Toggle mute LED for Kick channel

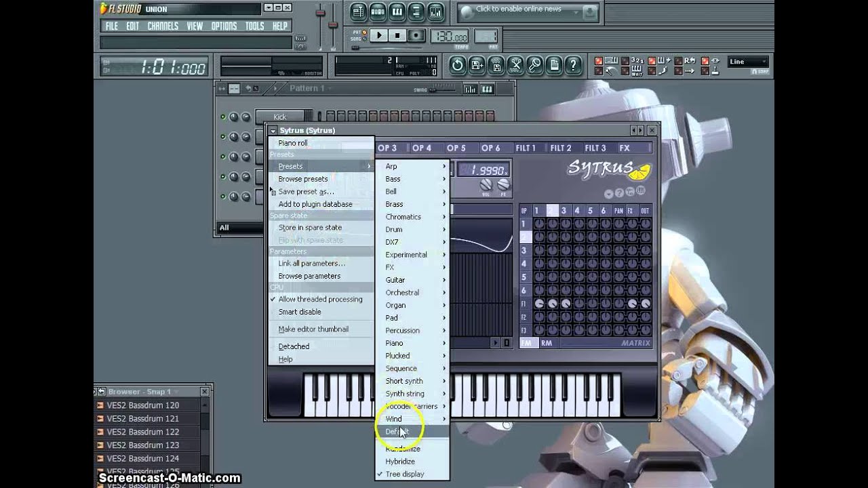pos(222,117)
